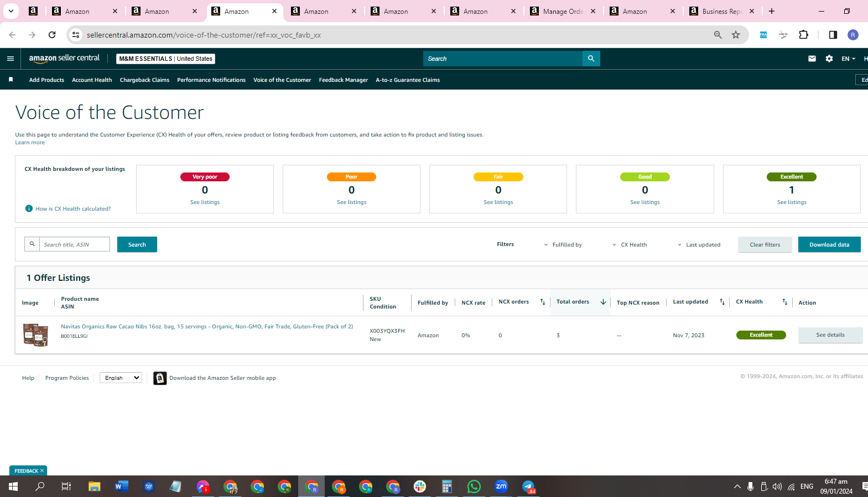
Task: Click the Amazon Seller Central logo
Action: point(64,58)
